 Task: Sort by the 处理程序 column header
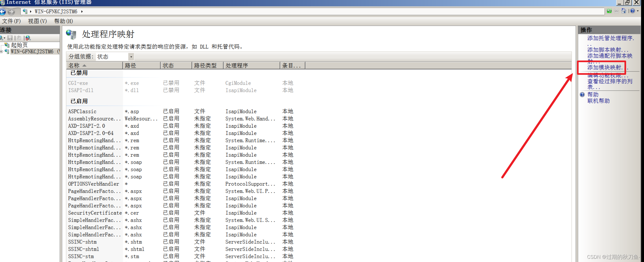(x=252, y=66)
